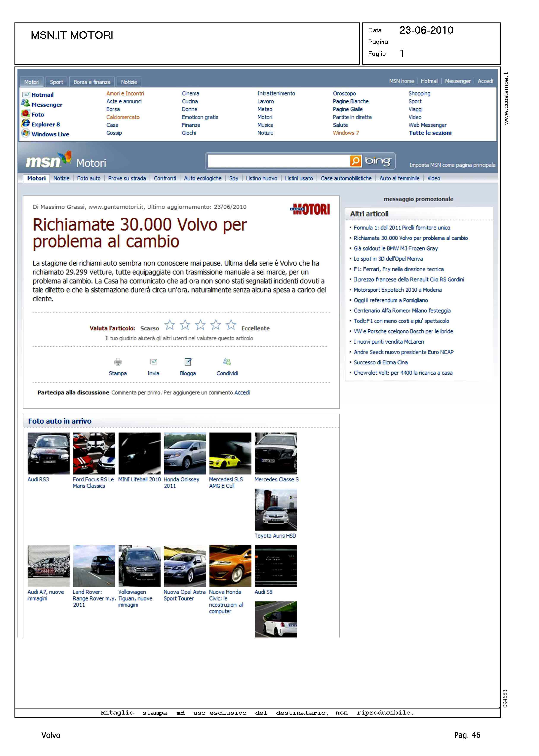The width and height of the screenshot is (539, 756).
Task: Click the Explorer 8 browser icon
Action: [x=25, y=123]
